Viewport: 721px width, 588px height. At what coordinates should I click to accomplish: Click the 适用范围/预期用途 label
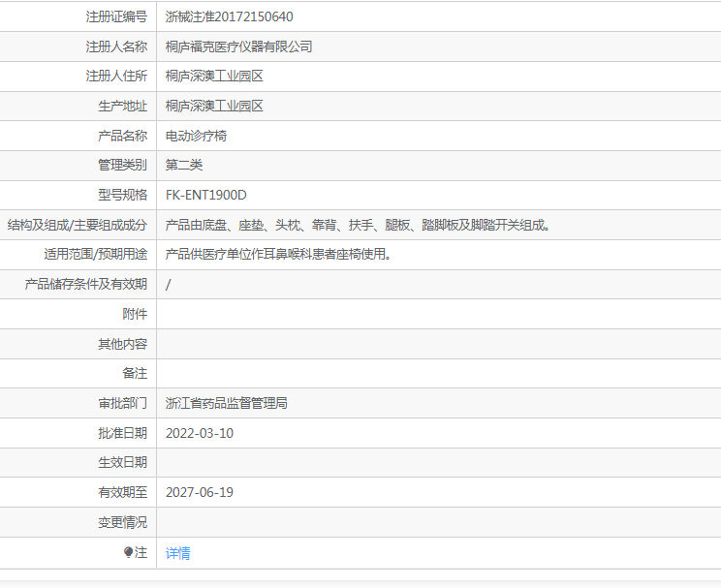96,254
